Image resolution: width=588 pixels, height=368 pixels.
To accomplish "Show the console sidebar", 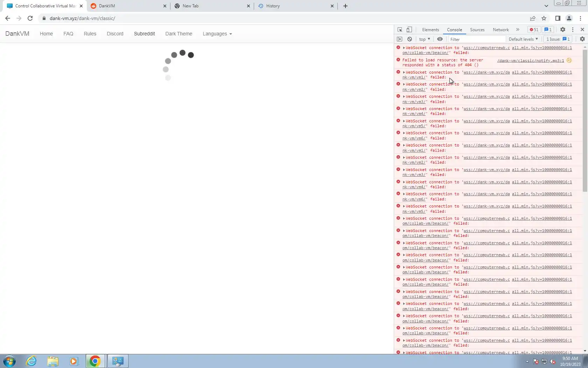I will coord(400,39).
